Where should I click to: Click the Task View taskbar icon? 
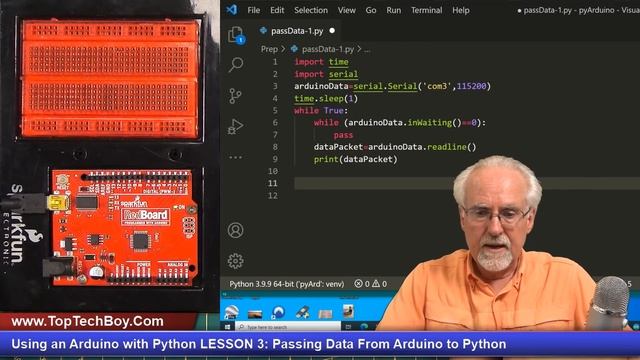pos(348,327)
